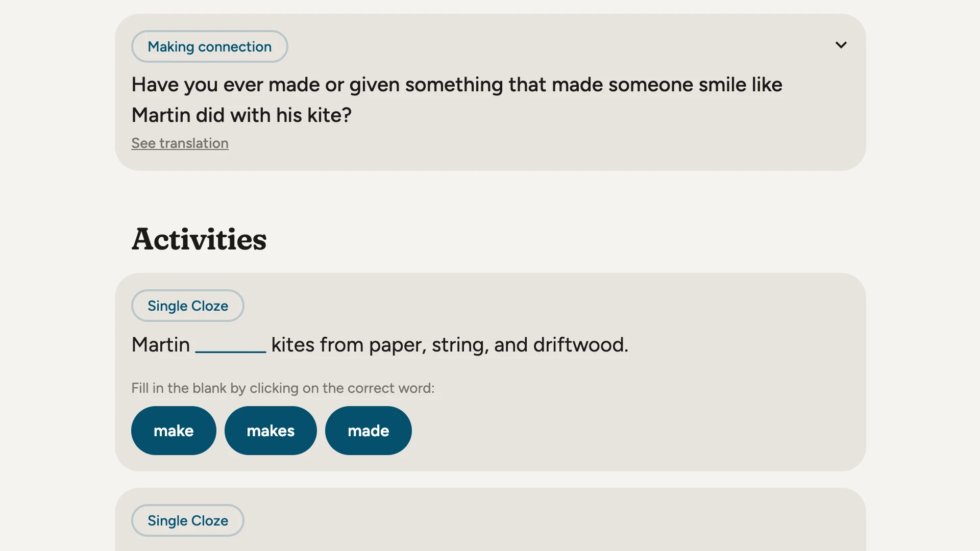Image resolution: width=980 pixels, height=551 pixels.
Task: Click the word "paper" in cloze sentence
Action: (397, 346)
